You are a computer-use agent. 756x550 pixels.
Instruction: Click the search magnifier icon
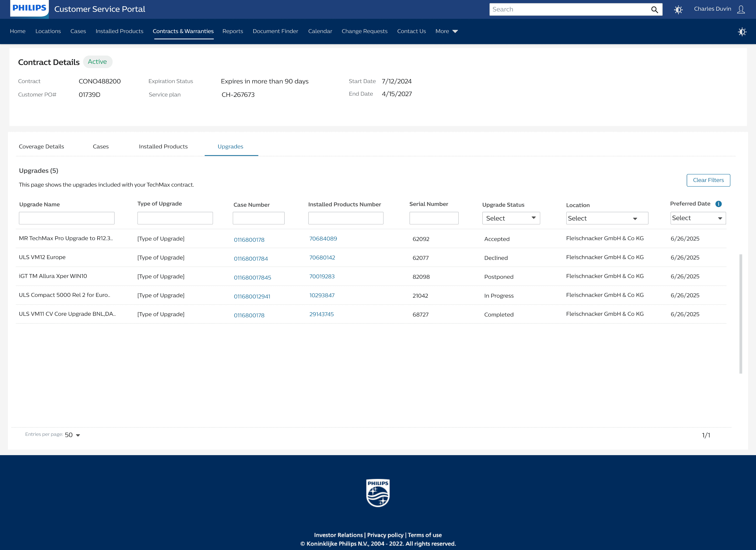coord(654,10)
